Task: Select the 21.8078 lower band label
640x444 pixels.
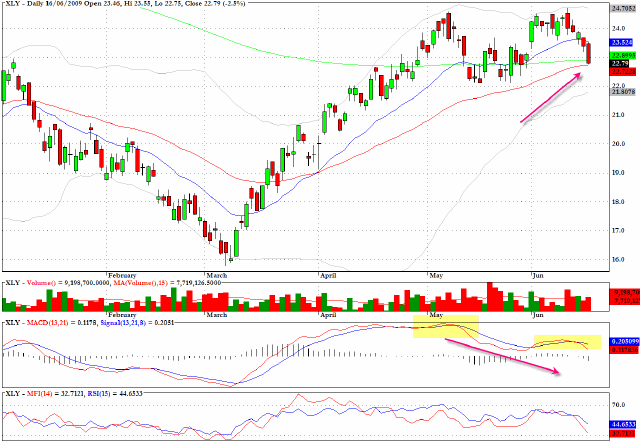Action: (622, 92)
